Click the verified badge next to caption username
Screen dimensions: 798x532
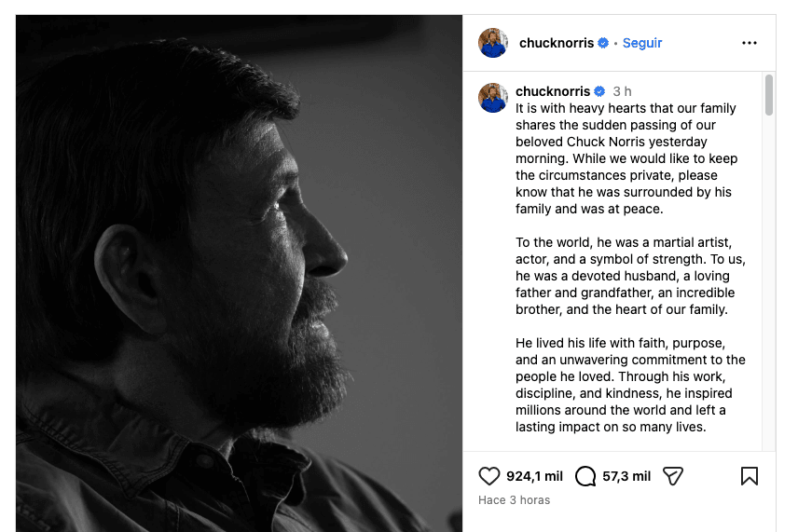pyautogui.click(x=599, y=91)
